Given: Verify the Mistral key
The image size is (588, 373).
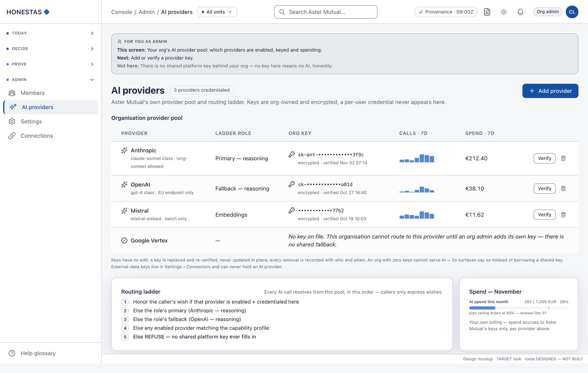Looking at the screenshot, I should (544, 215).
